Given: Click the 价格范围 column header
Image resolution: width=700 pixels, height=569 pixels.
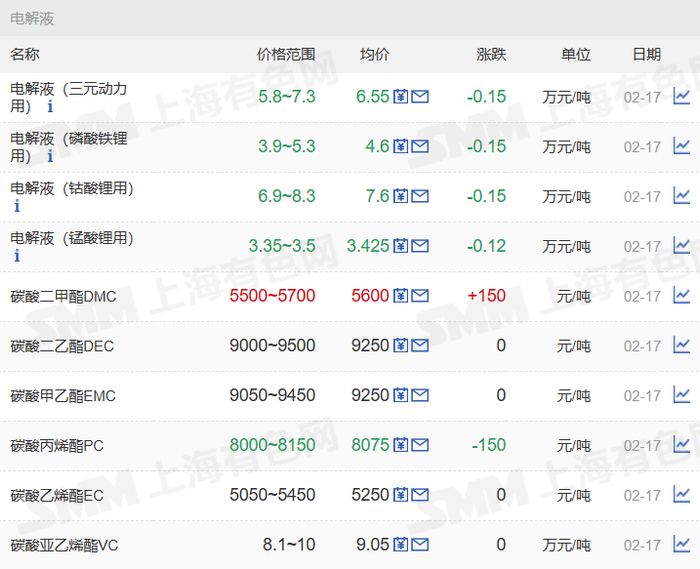Looking at the screenshot, I should (286, 54).
